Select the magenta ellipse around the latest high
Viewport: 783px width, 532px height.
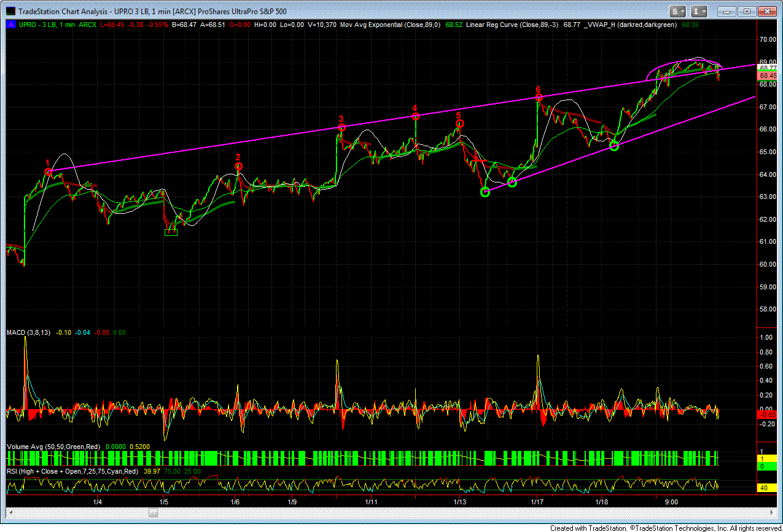[684, 69]
